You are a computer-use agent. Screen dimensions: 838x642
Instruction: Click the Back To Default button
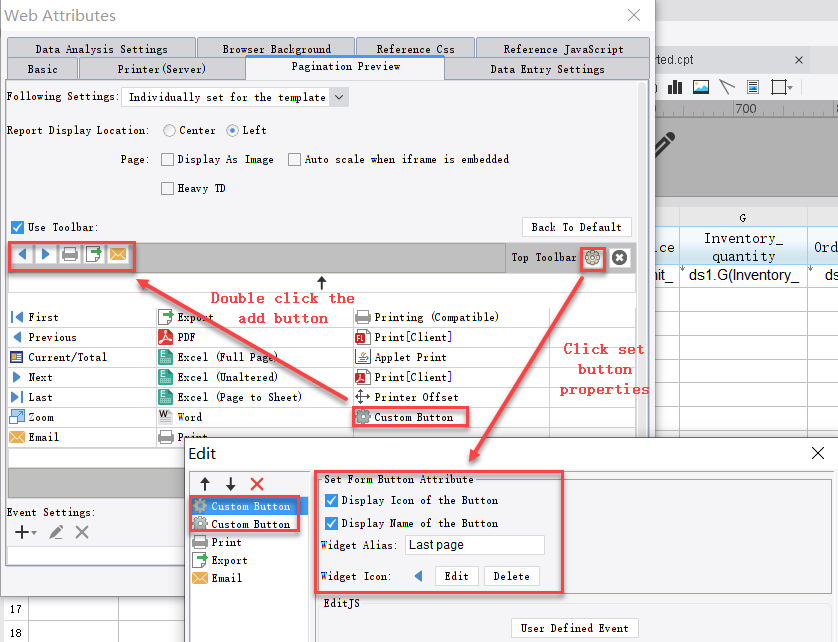tap(577, 227)
